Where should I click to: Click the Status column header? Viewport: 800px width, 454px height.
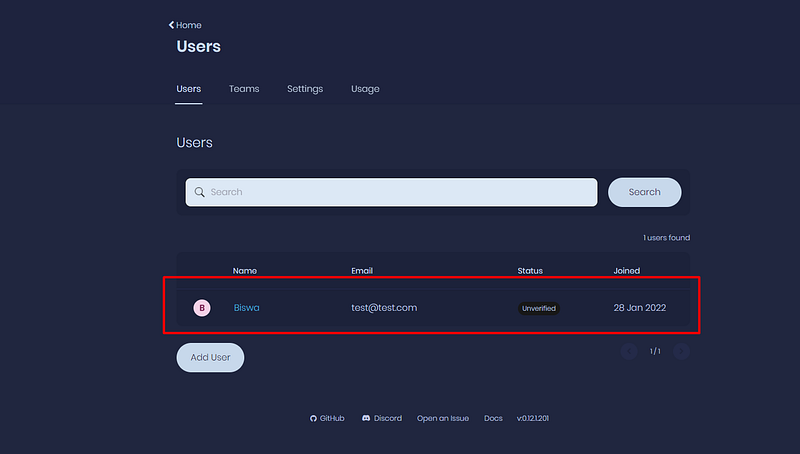pos(530,271)
